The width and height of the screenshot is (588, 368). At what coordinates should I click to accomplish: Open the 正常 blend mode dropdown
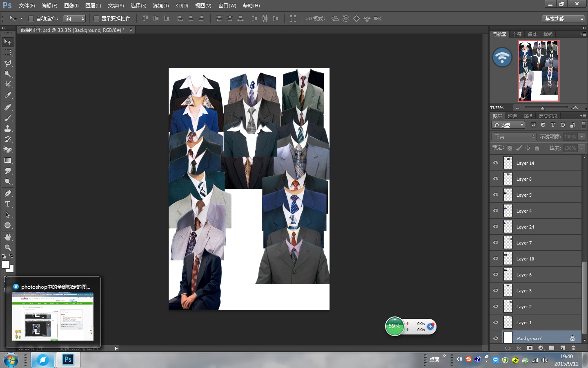coord(514,137)
